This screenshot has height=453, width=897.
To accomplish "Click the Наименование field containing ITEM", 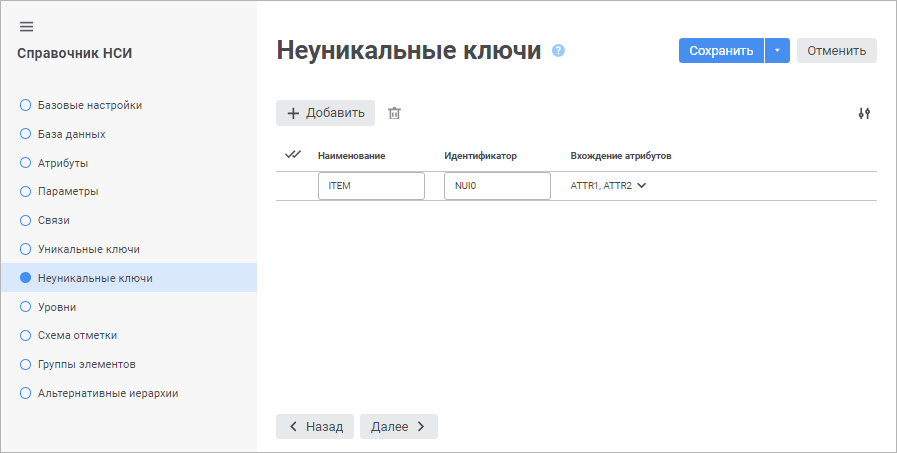I will (x=371, y=186).
